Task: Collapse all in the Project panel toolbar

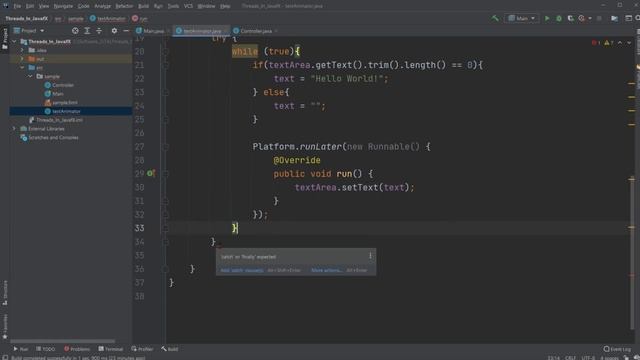Action: click(x=99, y=31)
